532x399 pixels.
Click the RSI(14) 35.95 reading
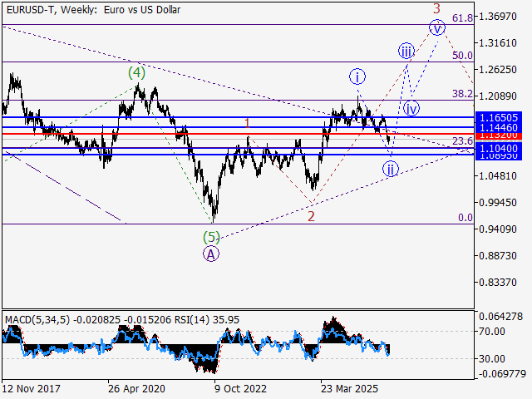pyautogui.click(x=207, y=320)
